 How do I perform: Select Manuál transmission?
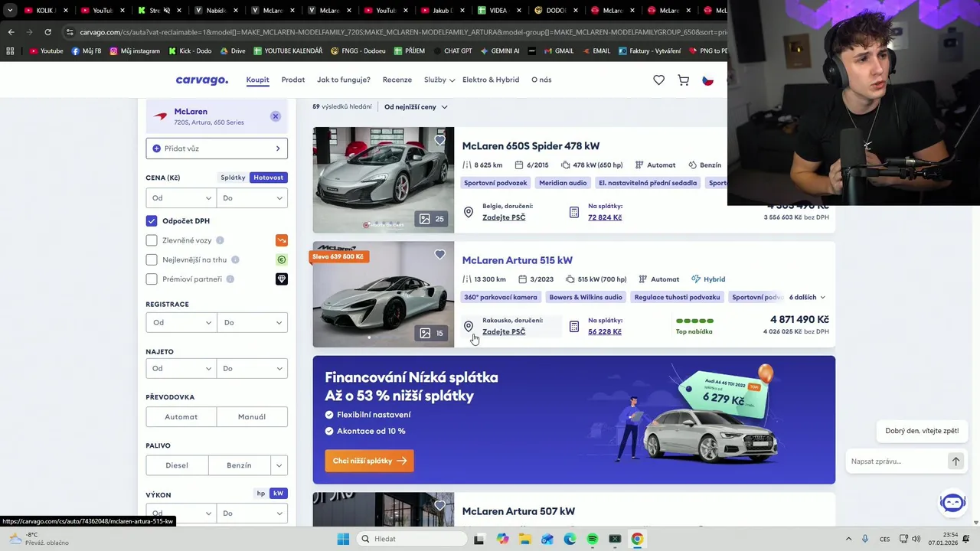pos(252,417)
